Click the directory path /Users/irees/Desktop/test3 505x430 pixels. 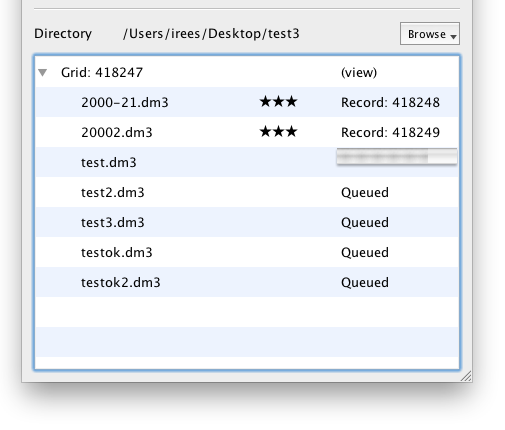211,34
